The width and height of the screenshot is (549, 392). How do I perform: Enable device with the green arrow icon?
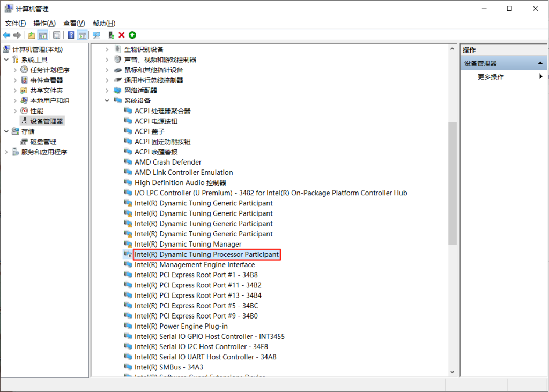coord(132,35)
